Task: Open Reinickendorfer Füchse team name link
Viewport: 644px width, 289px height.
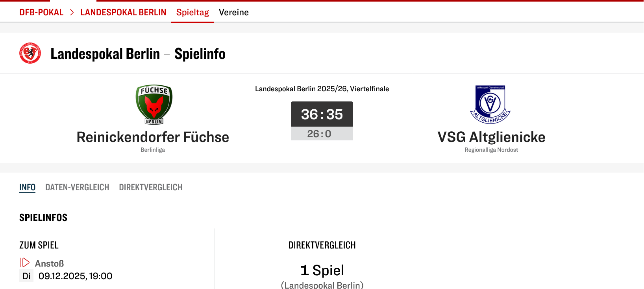Action: click(x=153, y=137)
